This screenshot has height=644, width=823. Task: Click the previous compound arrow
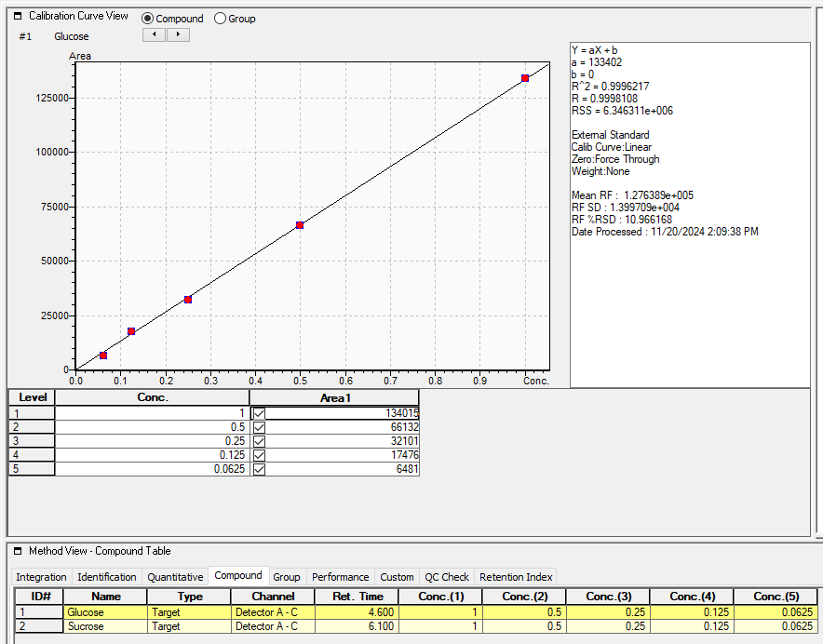(155, 34)
